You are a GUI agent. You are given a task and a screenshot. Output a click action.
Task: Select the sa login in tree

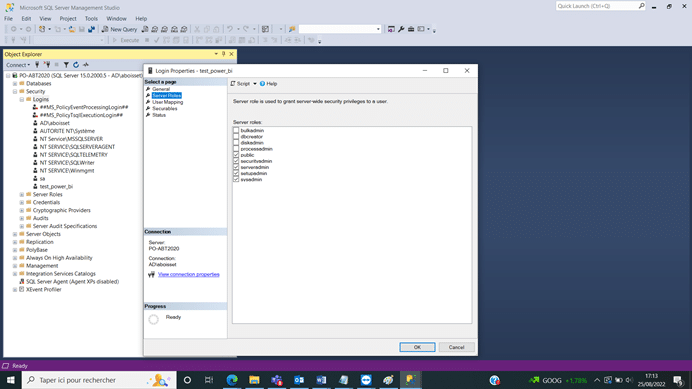pyautogui.click(x=42, y=178)
